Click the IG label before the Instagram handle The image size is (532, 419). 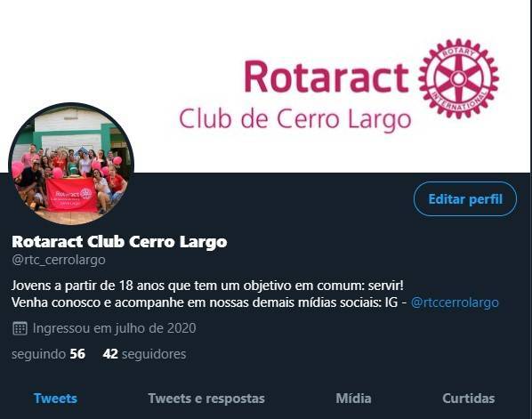click(391, 302)
